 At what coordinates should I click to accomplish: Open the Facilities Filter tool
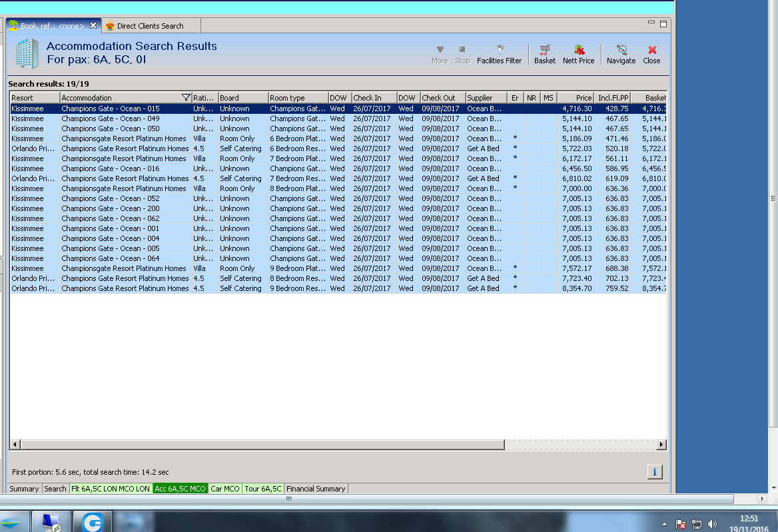(499, 55)
